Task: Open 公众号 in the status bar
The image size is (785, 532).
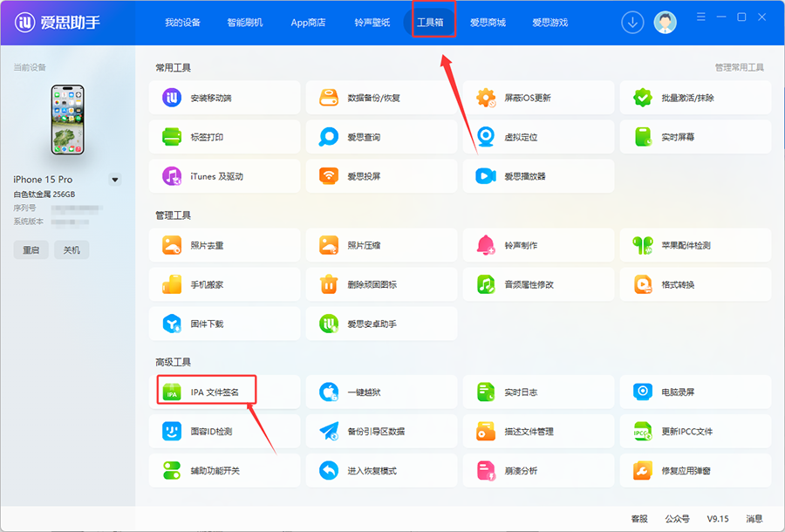Action: (677, 519)
